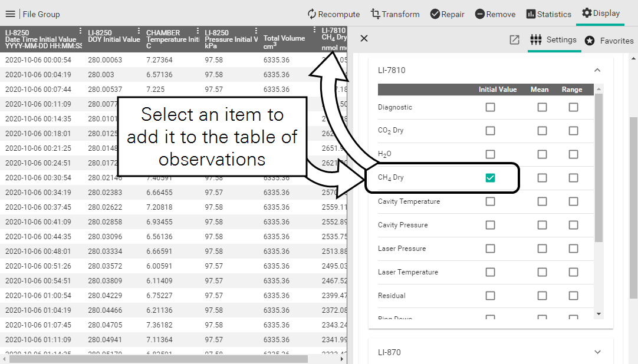Image resolution: width=638 pixels, height=364 pixels.
Task: Click the Recompute button
Action: 334,14
